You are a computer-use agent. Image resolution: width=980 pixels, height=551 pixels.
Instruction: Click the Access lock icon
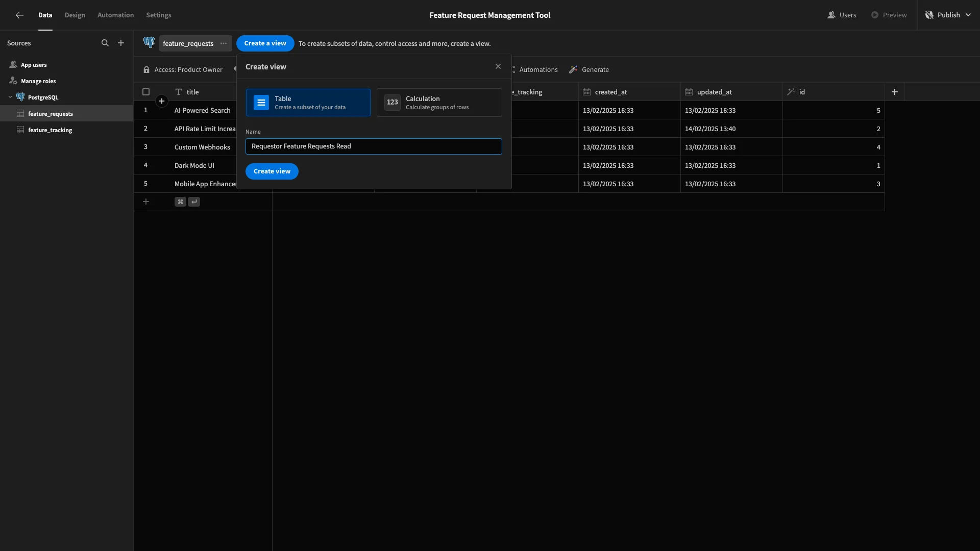point(146,70)
